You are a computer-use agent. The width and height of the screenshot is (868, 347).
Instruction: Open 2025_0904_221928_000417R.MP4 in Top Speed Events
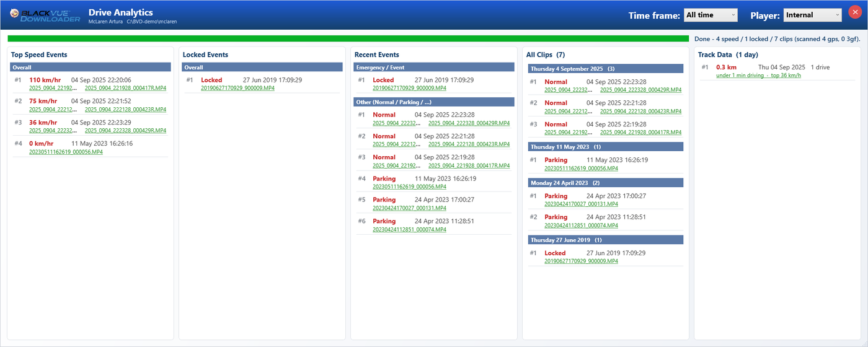coord(125,88)
